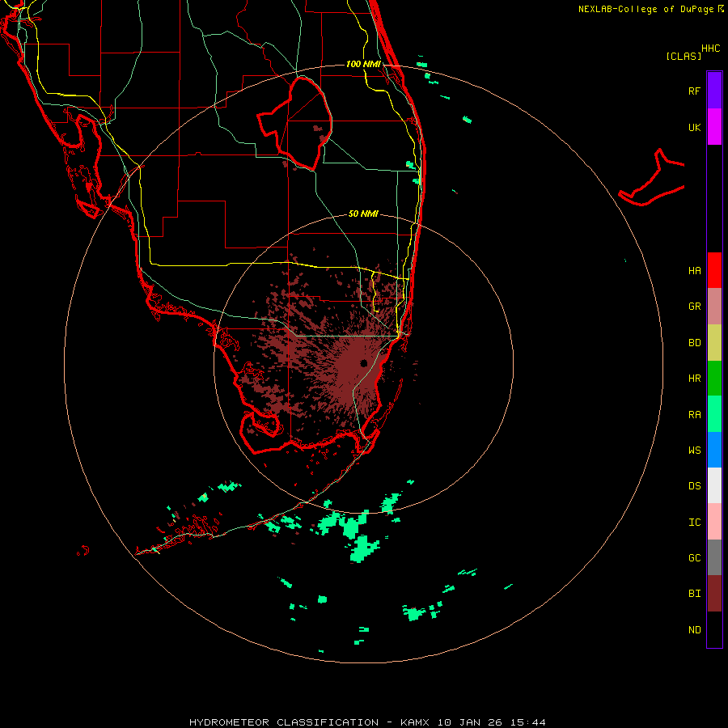Select the red HA legend swatch
This screenshot has width=728, height=728.
coord(714,270)
